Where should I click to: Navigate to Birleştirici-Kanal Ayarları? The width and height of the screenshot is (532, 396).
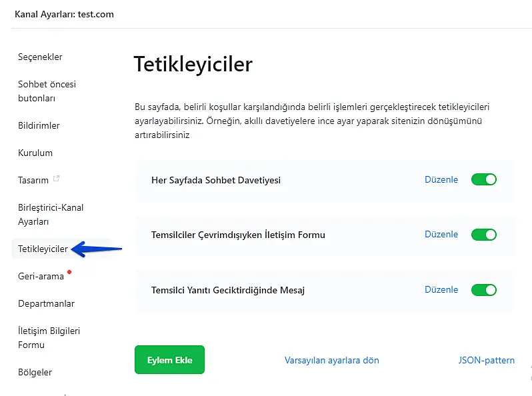pos(51,215)
